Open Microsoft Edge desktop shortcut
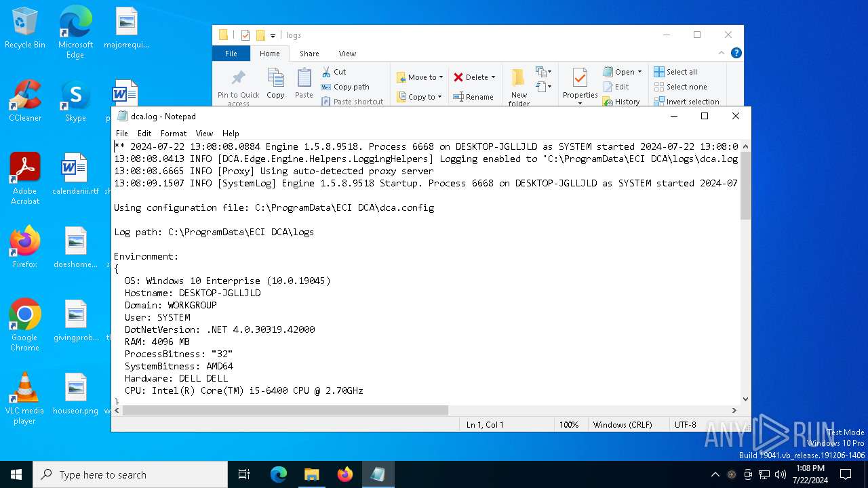 point(75,32)
